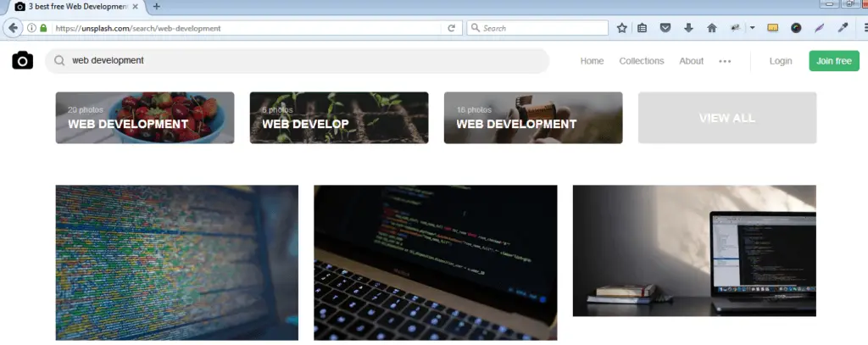Open the Firefox hamburger menu

click(x=862, y=28)
